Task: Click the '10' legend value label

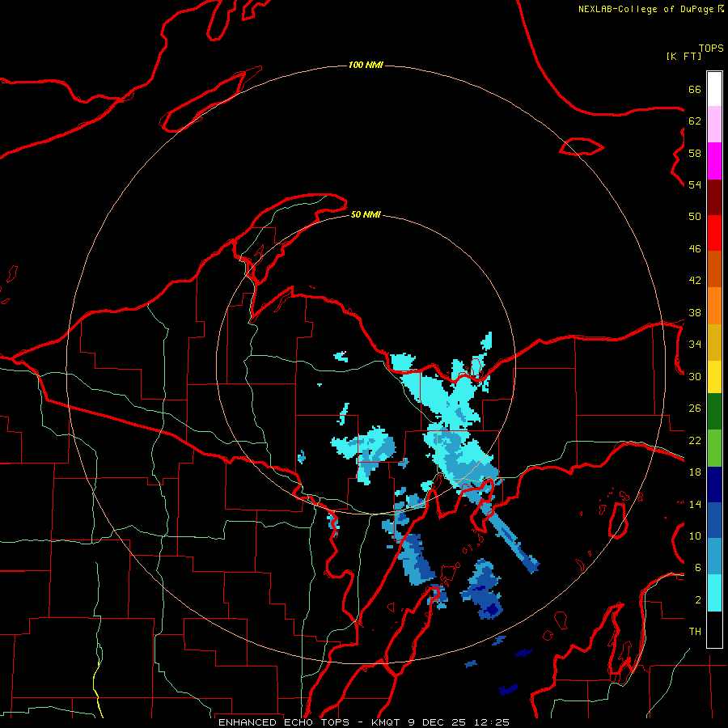Action: click(x=695, y=535)
